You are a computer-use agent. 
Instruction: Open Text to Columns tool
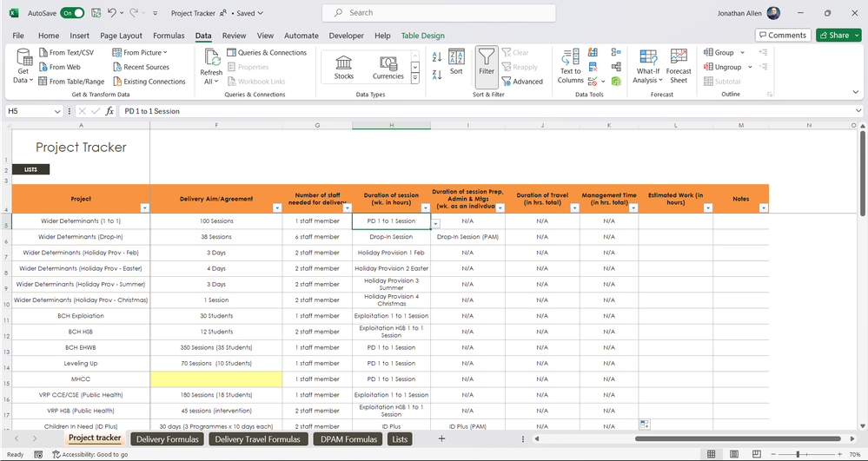[571, 65]
